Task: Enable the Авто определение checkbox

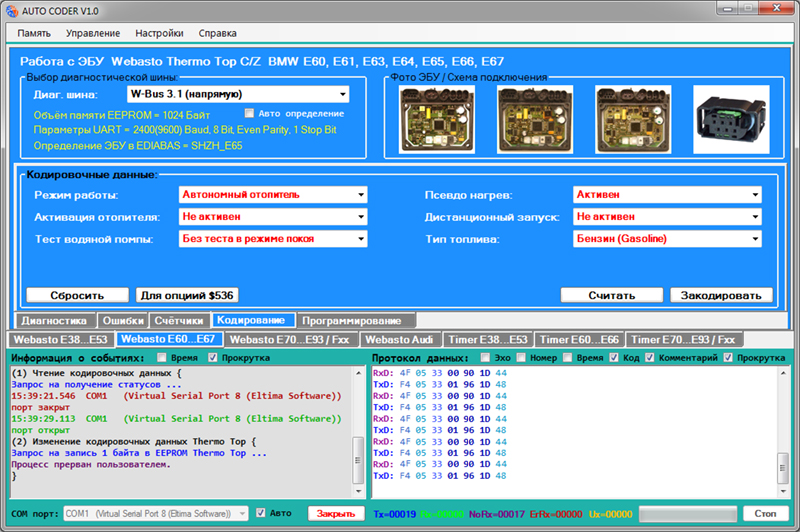Action: point(249,113)
